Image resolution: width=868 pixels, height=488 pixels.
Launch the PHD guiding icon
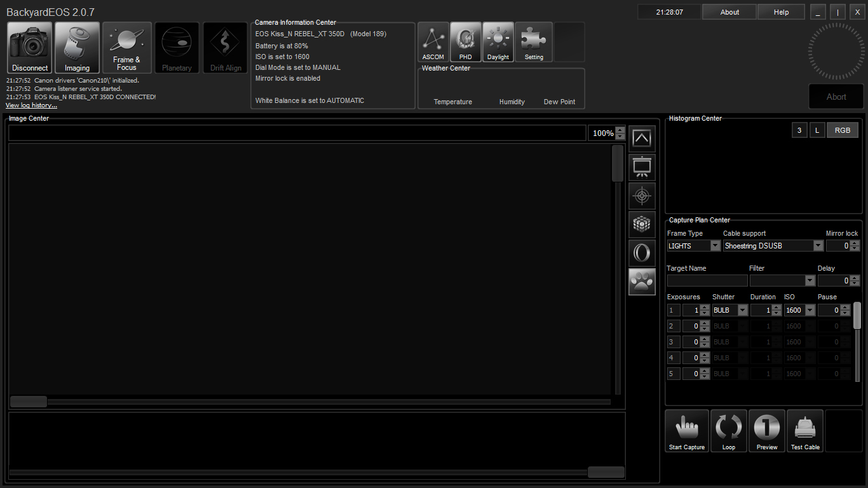tap(466, 42)
